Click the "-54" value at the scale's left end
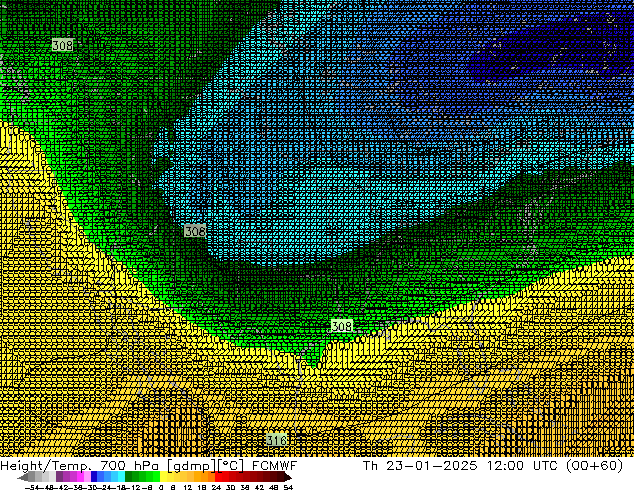The image size is (634, 490). point(32,487)
